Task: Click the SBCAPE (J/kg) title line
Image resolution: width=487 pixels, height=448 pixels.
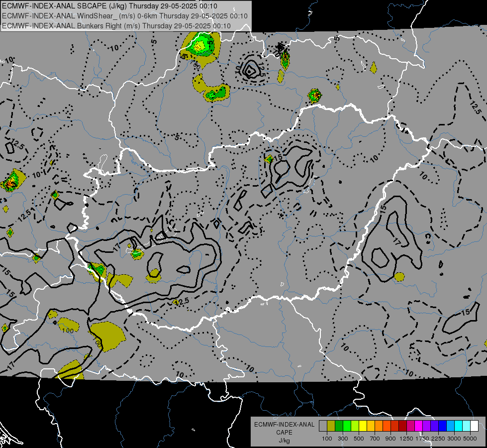Action: pos(109,6)
